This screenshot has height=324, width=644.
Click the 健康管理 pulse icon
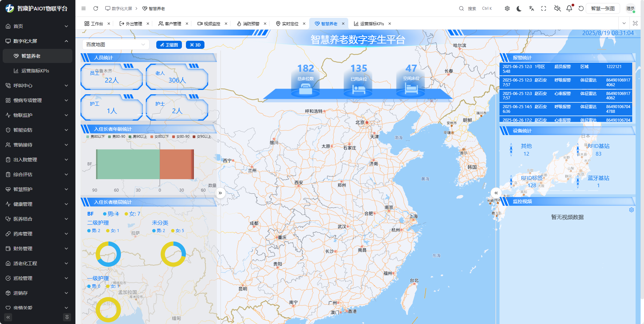(8, 204)
